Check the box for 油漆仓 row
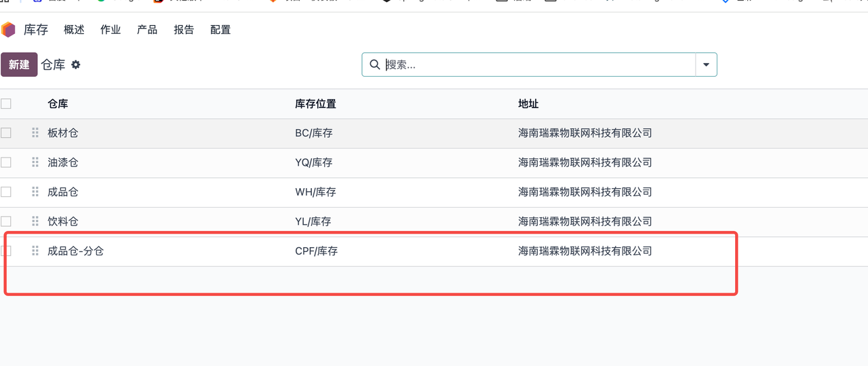Screen dimensions: 868x366 [x=6, y=162]
